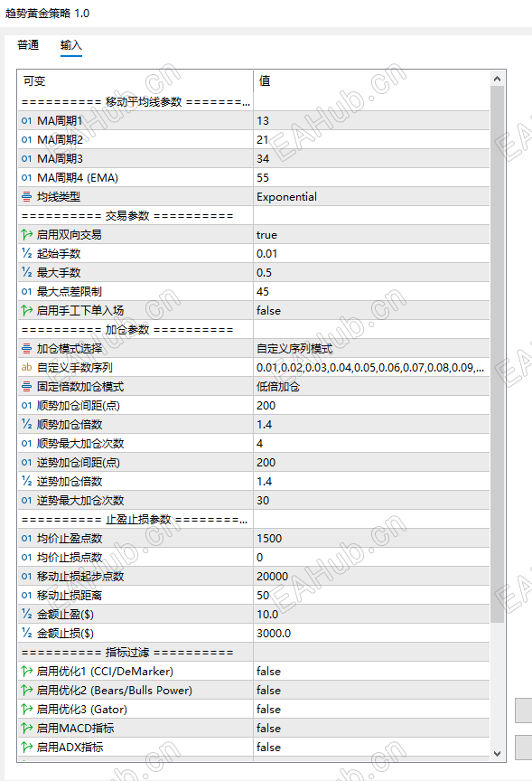Viewport: 532px width, 781px height.
Task: Click the 移动平均线参数 section header row
Action: point(254,101)
